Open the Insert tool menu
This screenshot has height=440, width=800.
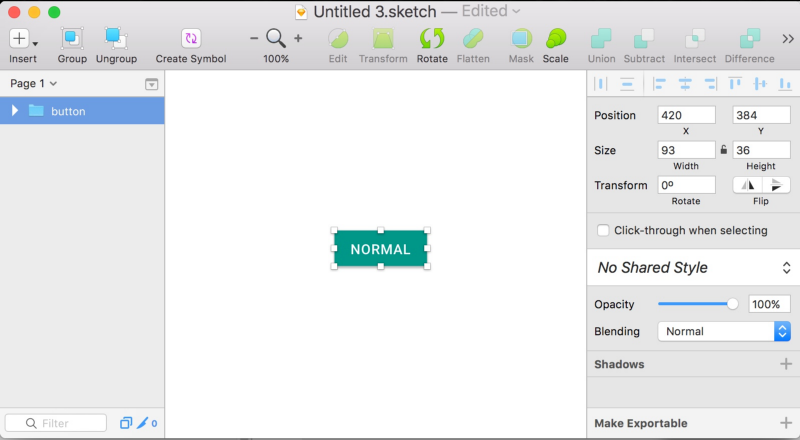[x=23, y=39]
